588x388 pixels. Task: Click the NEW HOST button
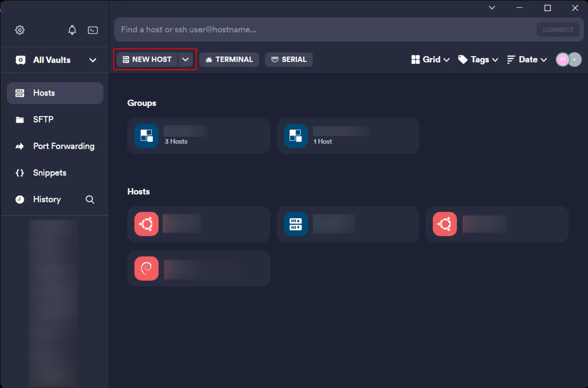(x=147, y=59)
